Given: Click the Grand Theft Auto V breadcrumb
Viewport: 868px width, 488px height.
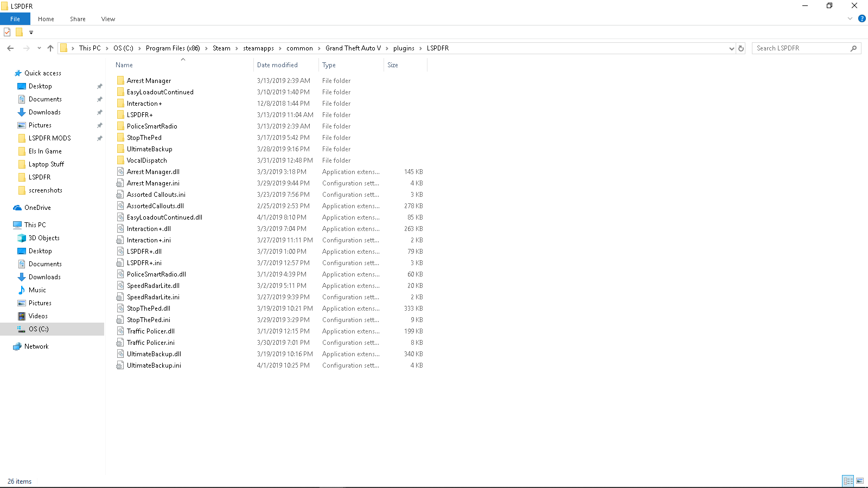Looking at the screenshot, I should coord(353,48).
